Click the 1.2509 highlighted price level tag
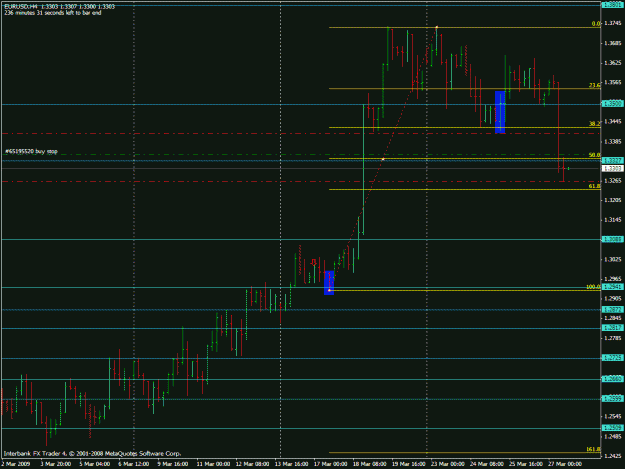 click(x=613, y=428)
